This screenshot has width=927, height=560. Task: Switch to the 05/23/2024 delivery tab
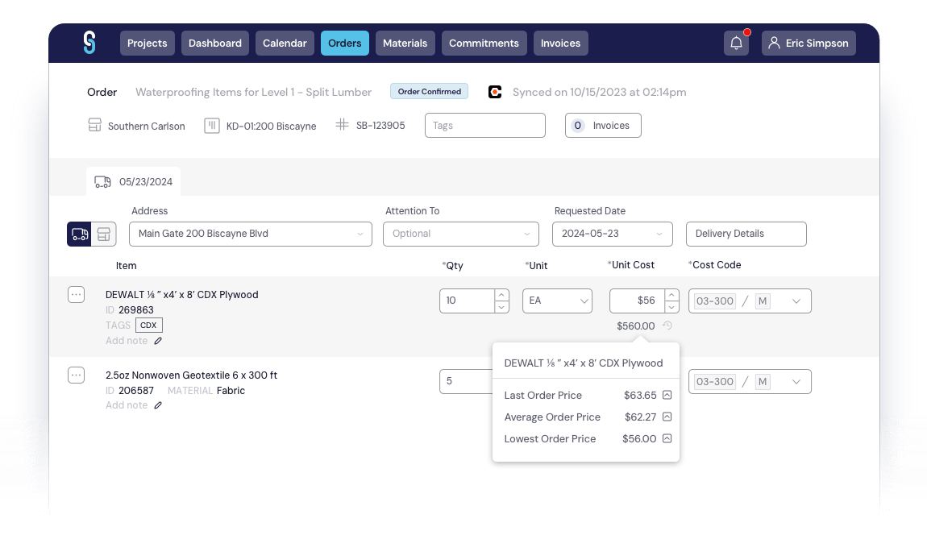point(133,181)
